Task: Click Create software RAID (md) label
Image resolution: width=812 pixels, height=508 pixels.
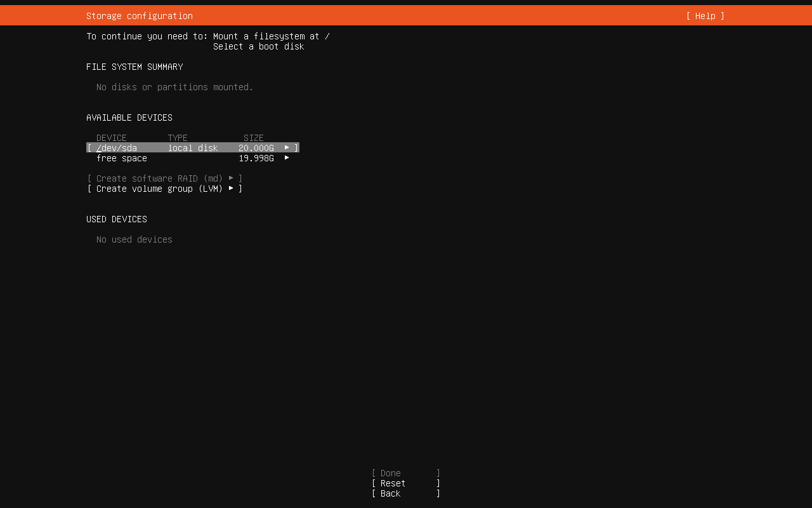Action: tap(159, 178)
